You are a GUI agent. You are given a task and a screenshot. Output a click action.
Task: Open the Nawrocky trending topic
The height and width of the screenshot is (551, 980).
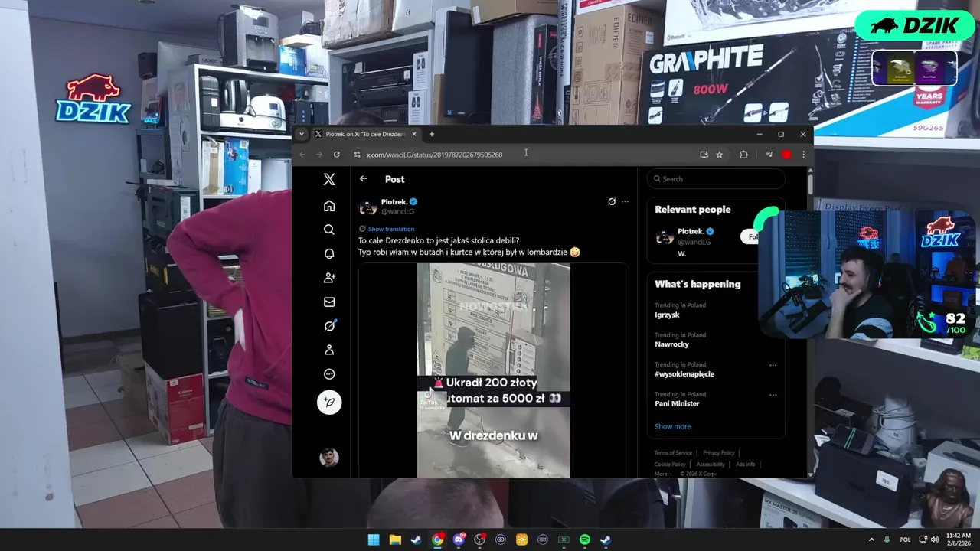click(x=671, y=344)
